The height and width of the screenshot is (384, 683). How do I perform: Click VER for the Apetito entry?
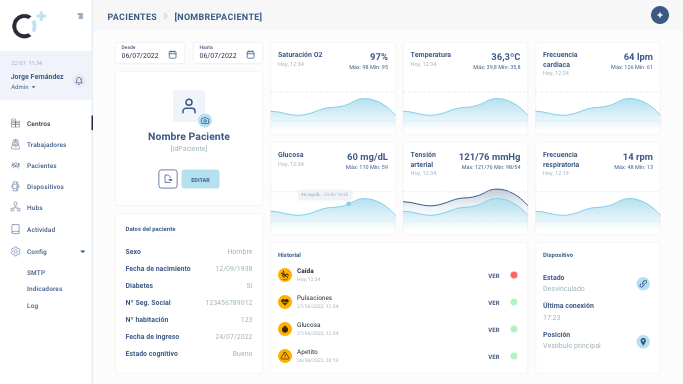[x=494, y=357]
